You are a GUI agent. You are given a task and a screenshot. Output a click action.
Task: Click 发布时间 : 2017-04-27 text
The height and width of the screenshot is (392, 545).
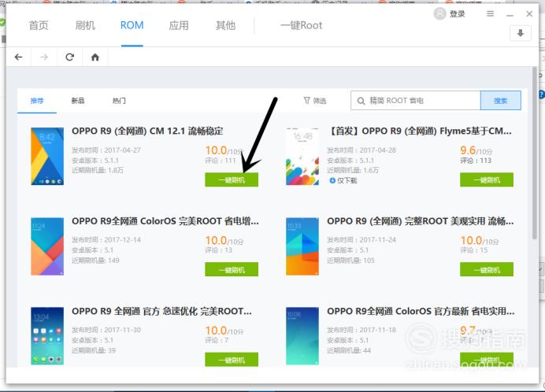pos(106,150)
